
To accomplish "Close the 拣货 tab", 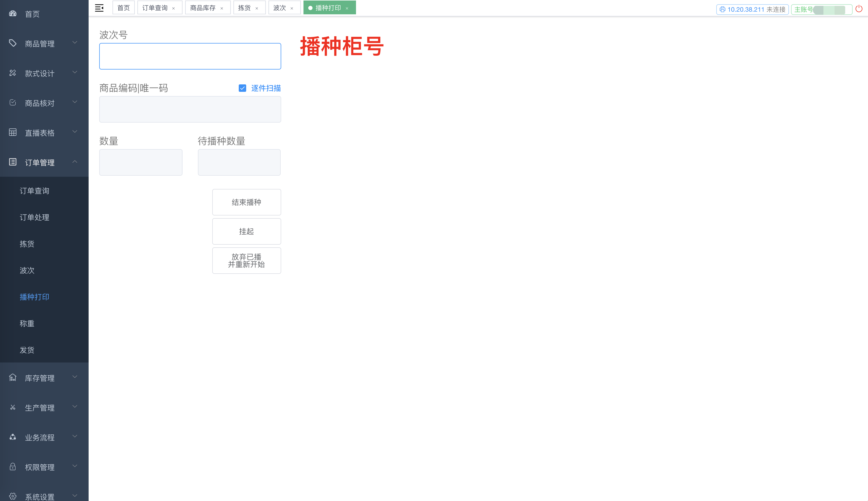I will pos(257,8).
